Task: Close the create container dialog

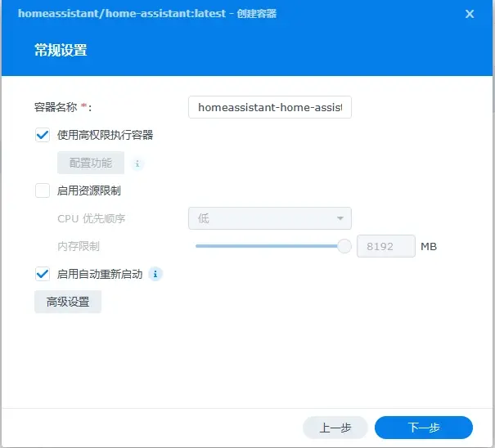Action: [x=470, y=14]
